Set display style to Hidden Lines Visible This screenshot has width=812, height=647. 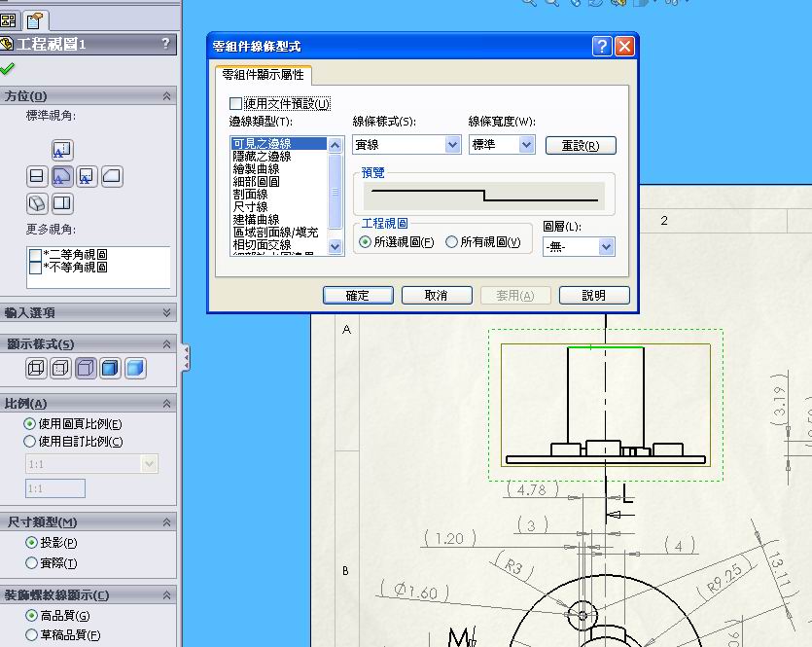[60, 369]
